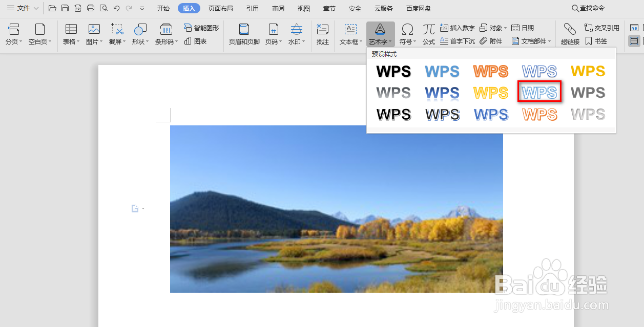Insert a 图表 chart
This screenshot has width=644, height=327.
[196, 41]
